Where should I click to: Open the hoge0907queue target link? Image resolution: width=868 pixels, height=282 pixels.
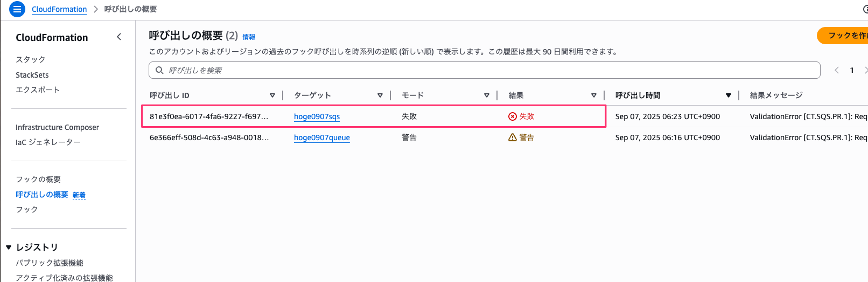pos(321,137)
